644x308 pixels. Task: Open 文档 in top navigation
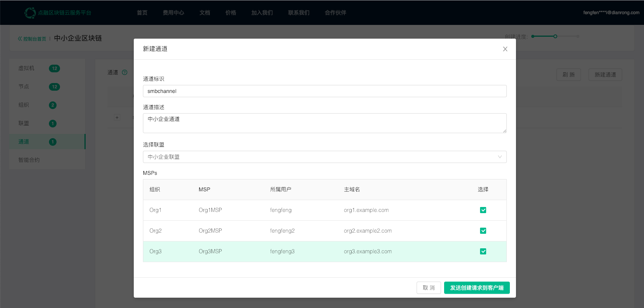[x=205, y=13]
